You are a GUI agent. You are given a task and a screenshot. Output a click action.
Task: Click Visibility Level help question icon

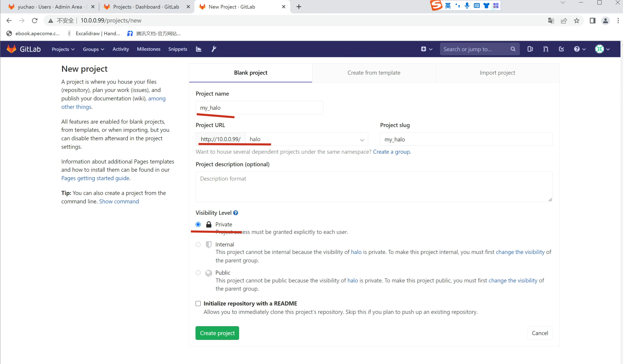pyautogui.click(x=236, y=213)
